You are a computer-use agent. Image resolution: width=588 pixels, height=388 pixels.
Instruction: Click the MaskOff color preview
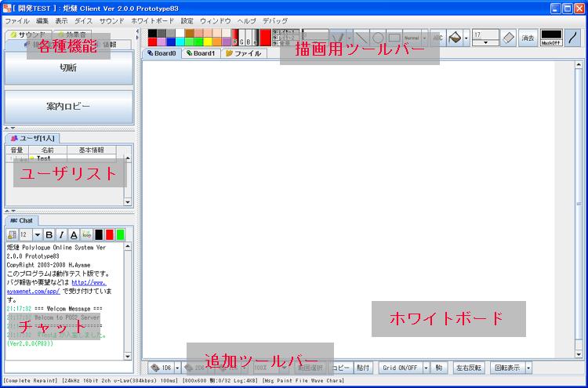click(x=552, y=38)
